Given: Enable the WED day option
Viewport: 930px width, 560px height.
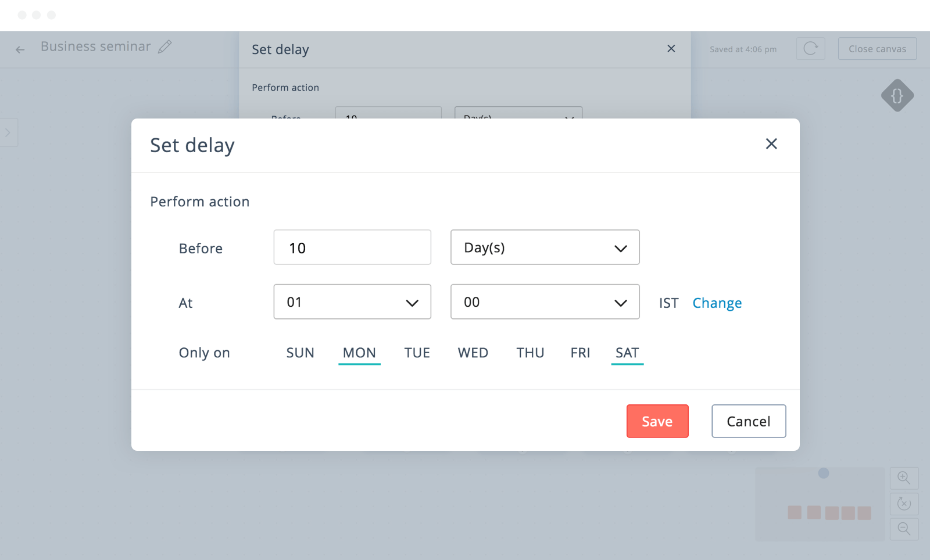Looking at the screenshot, I should 473,353.
